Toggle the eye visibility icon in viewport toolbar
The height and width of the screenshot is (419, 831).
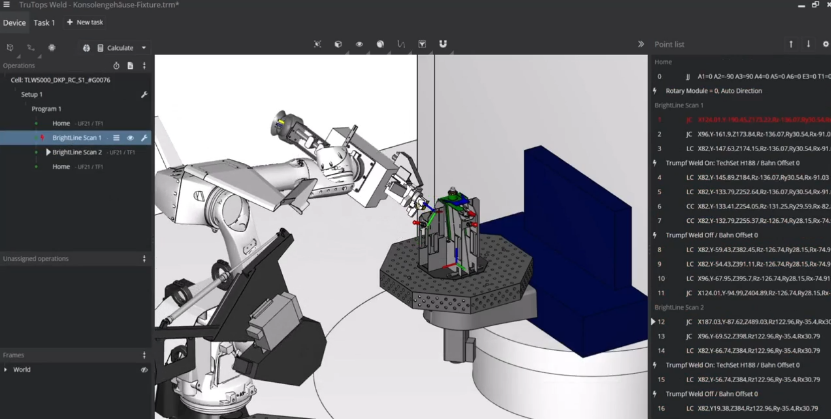coord(359,44)
